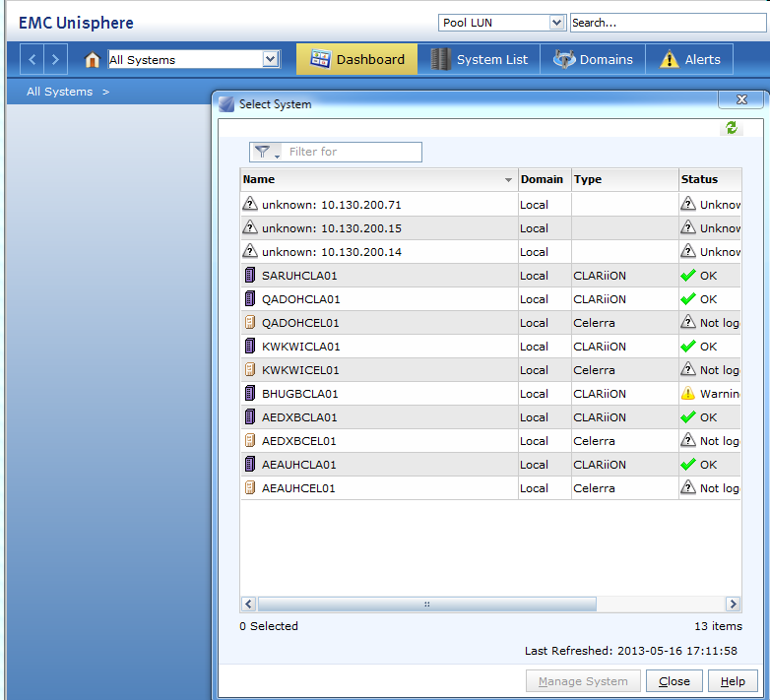Click the All Systems breadcrumb link
770x700 pixels.
coord(59,92)
